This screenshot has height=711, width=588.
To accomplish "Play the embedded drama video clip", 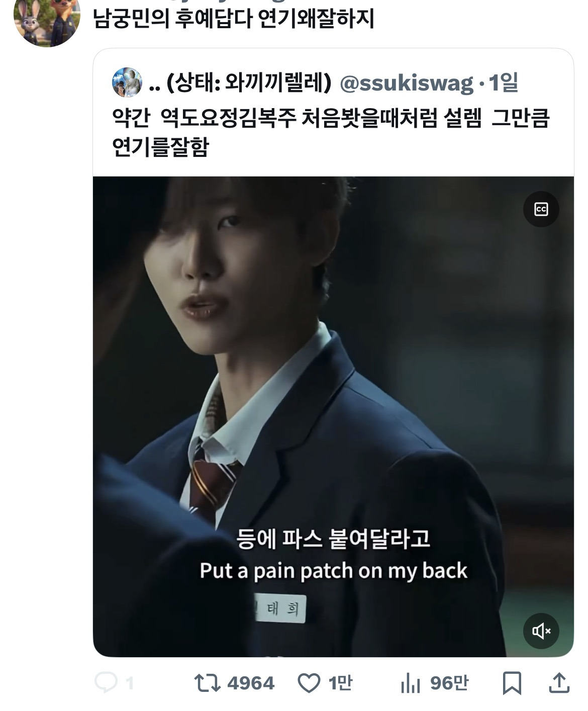I will pos(333,416).
